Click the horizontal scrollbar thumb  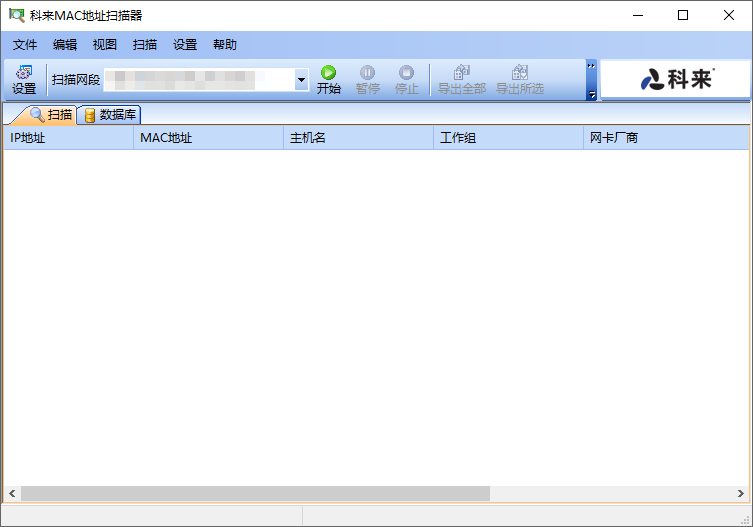(255, 493)
